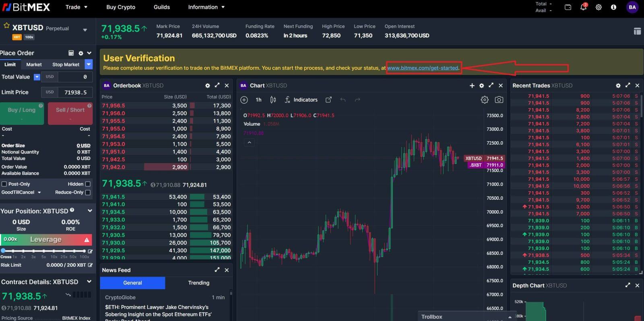Click the Limit Price input field
The width and height of the screenshot is (644, 321).
(75, 92)
